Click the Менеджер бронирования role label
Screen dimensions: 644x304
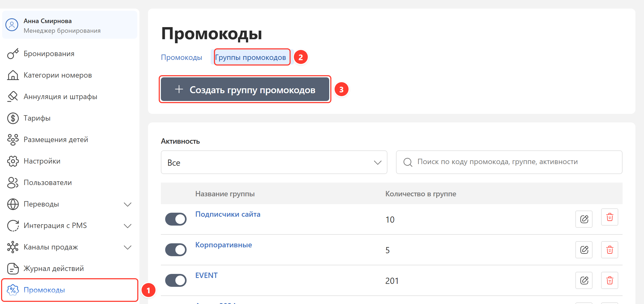(62, 31)
